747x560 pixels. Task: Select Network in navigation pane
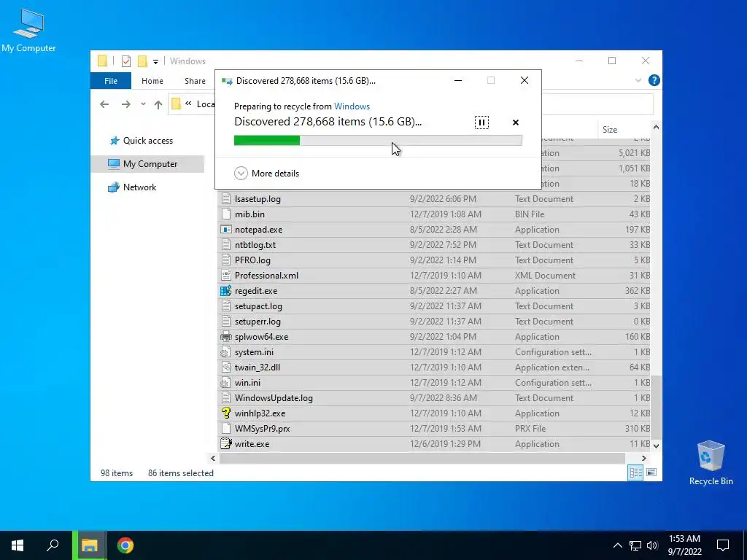[x=139, y=187]
